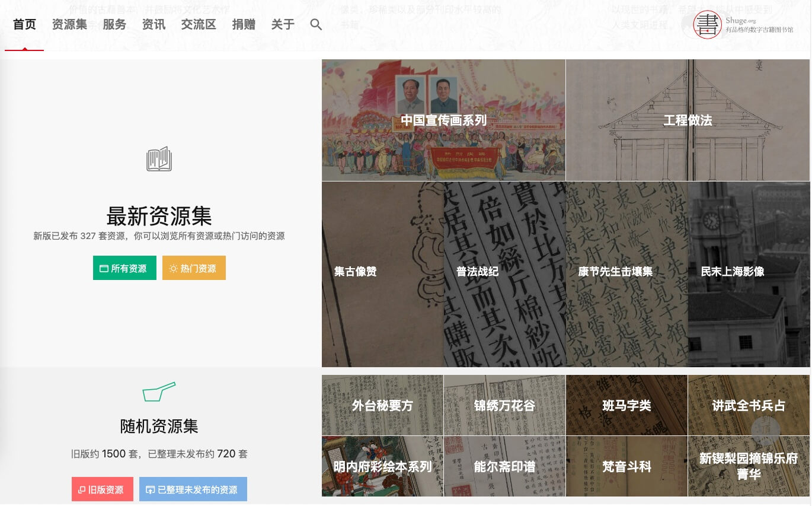Open 班马字类 collection tile
This screenshot has width=812, height=506.
pyautogui.click(x=626, y=405)
